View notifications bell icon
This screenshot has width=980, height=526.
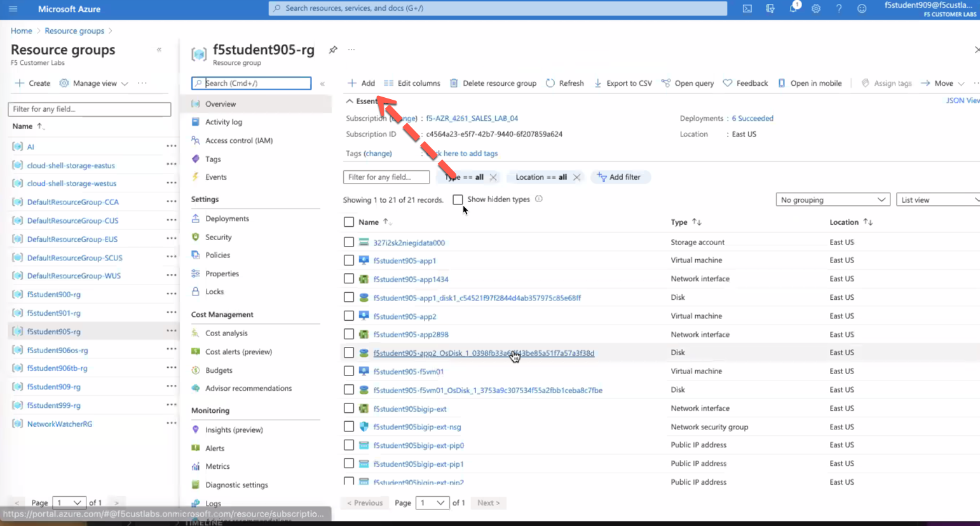[793, 9]
